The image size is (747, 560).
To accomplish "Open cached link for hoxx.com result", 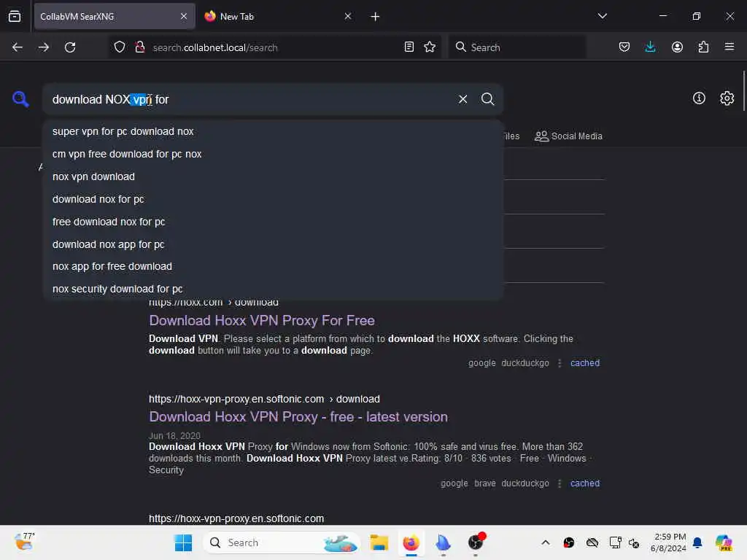I will (584, 363).
